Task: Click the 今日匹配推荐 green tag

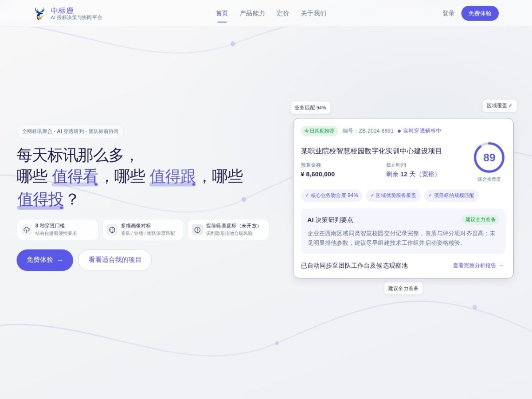Action: tap(319, 131)
